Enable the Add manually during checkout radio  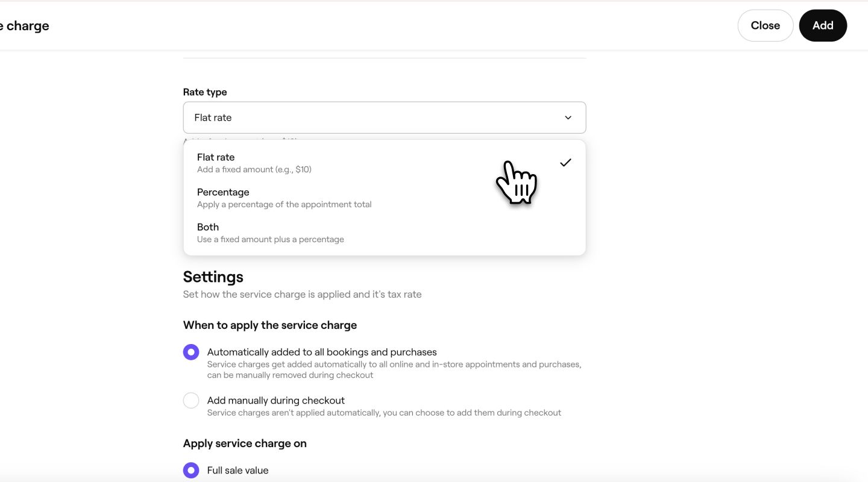coord(191,401)
